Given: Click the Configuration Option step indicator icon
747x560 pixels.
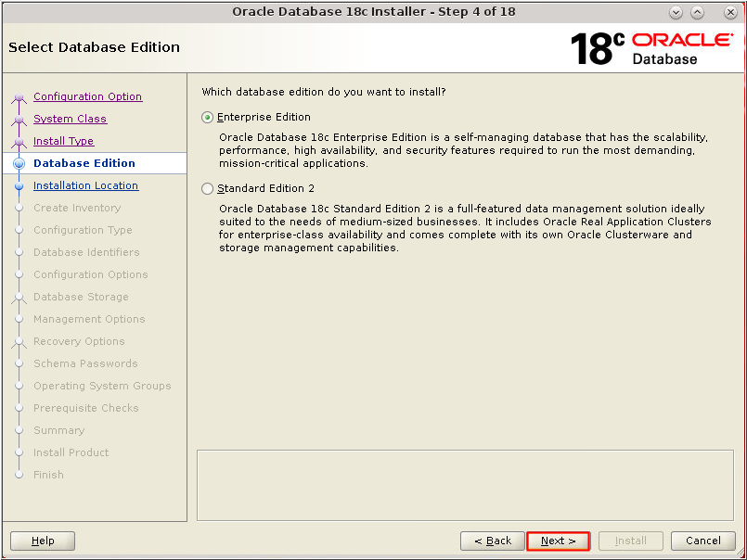Looking at the screenshot, I should (x=19, y=96).
